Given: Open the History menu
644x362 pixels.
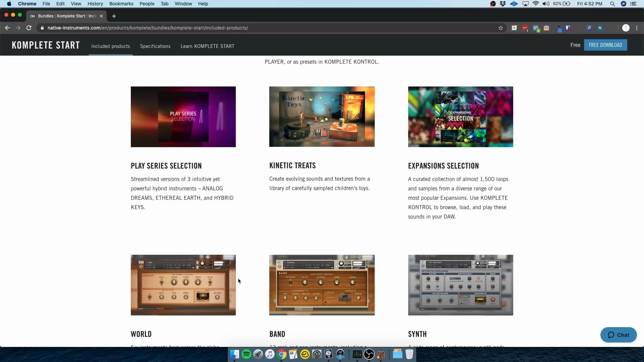Looking at the screenshot, I should coord(95,4).
